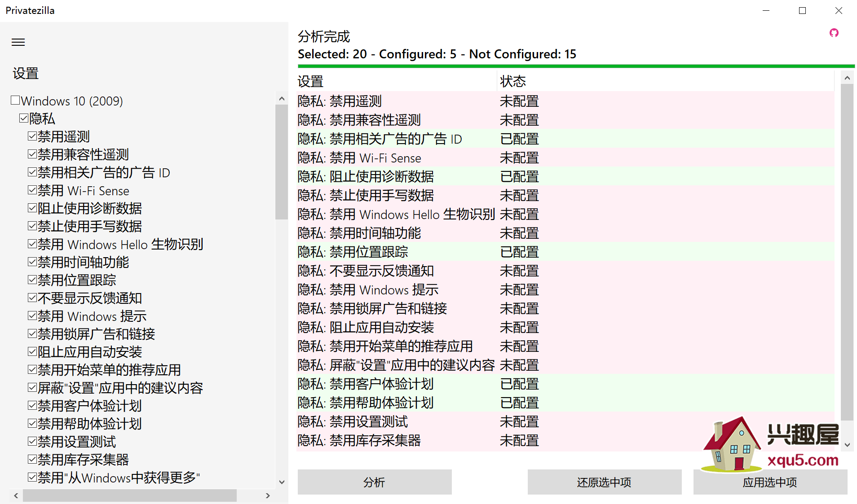Screen dimensions: 857x504
Task: Toggle 禁用锁屏广告和链接 checkbox
Action: 32,333
